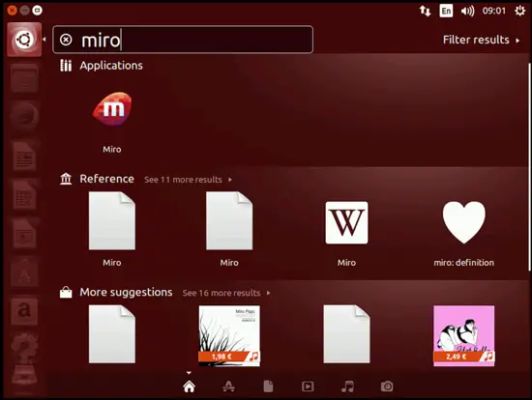Switch to the Home lens
The height and width of the screenshot is (400, 532).
click(x=189, y=386)
